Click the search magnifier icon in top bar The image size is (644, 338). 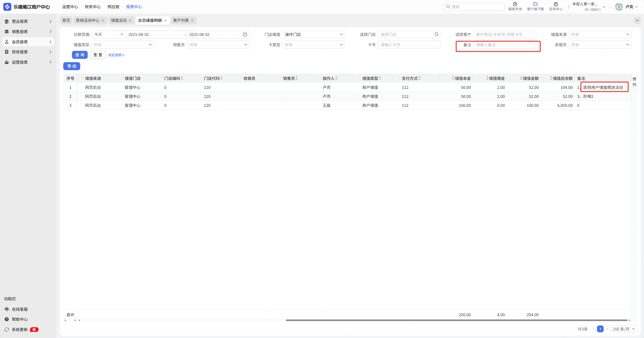click(x=448, y=7)
